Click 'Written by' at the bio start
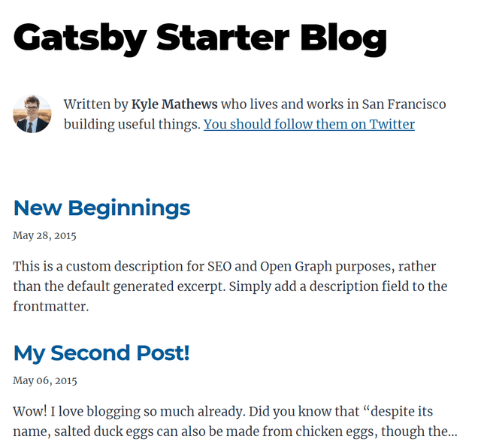481x448 pixels. pos(95,104)
